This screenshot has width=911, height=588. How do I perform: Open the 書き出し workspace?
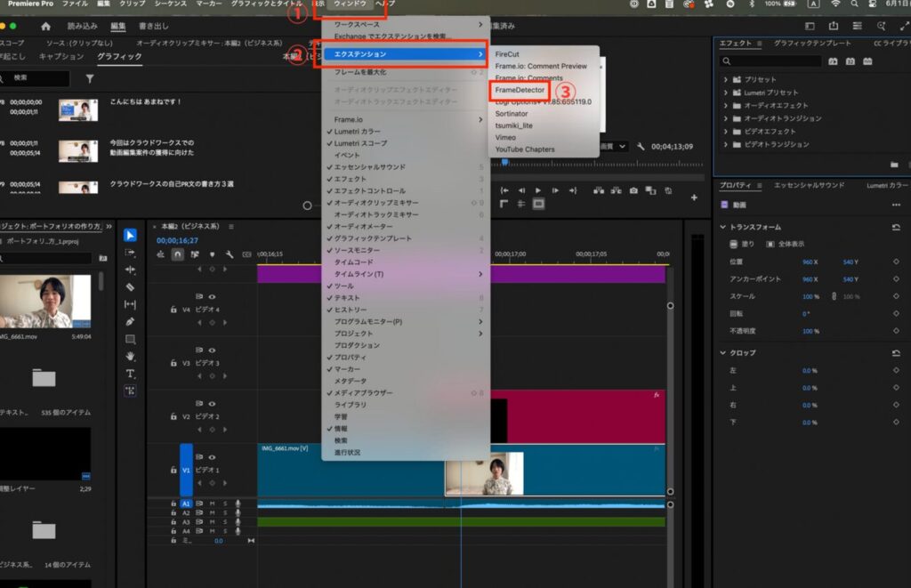(x=153, y=26)
